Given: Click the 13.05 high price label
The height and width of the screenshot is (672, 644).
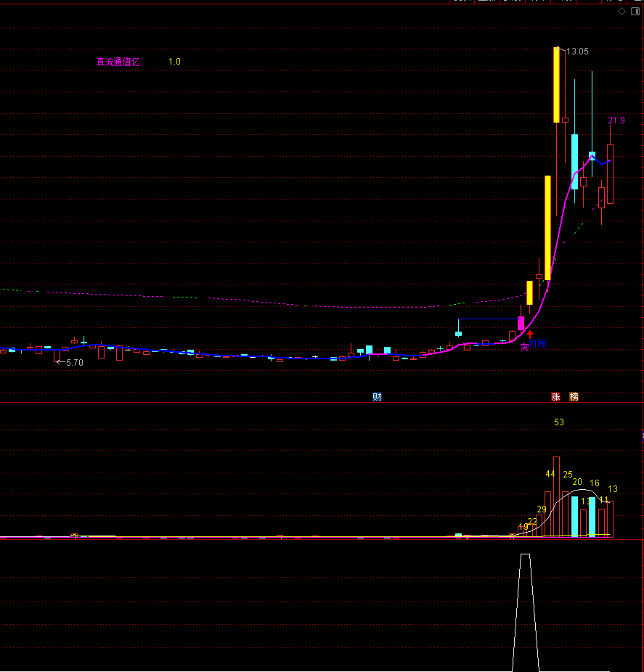Looking at the screenshot, I should [577, 52].
